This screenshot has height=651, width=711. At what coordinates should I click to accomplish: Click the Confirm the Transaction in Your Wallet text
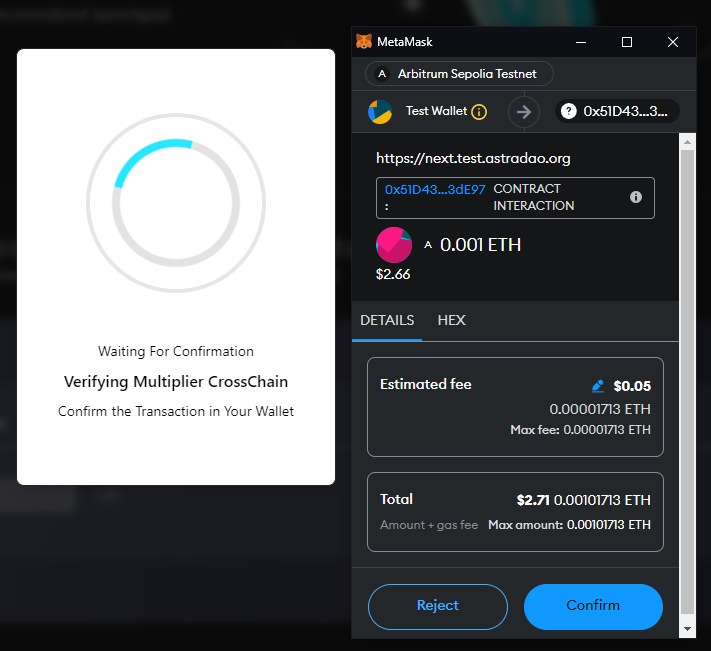[x=176, y=411]
